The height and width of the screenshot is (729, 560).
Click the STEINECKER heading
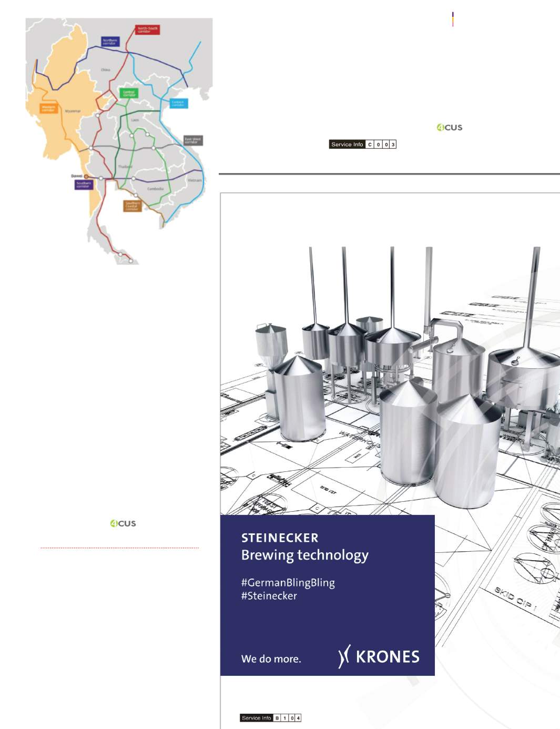280,538
